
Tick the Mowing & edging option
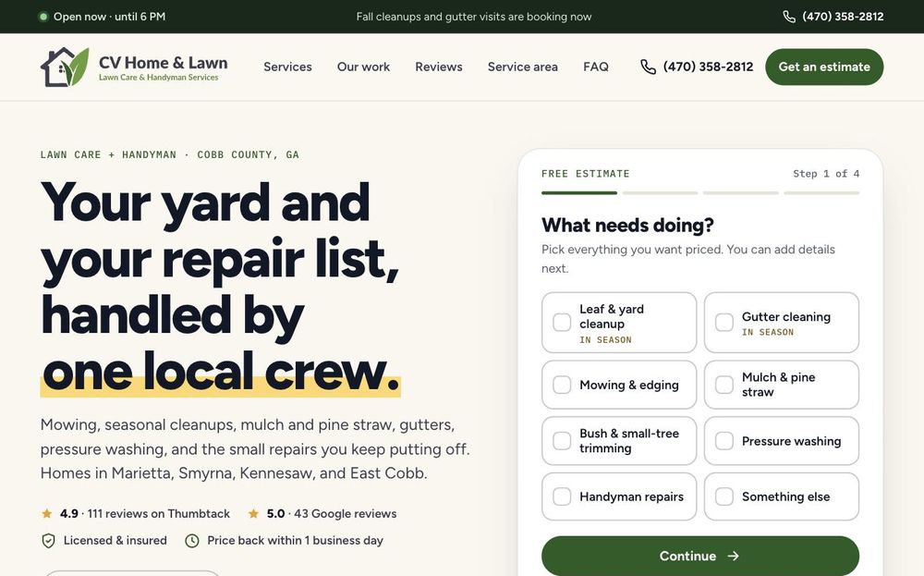pyautogui.click(x=562, y=385)
